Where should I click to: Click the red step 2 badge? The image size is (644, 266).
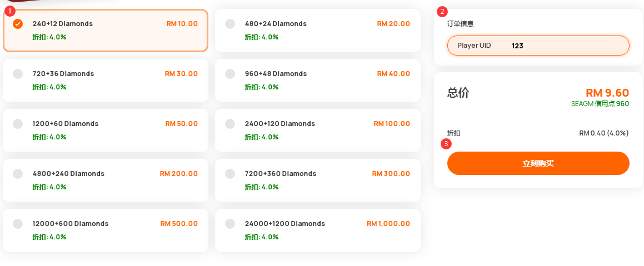(x=442, y=12)
